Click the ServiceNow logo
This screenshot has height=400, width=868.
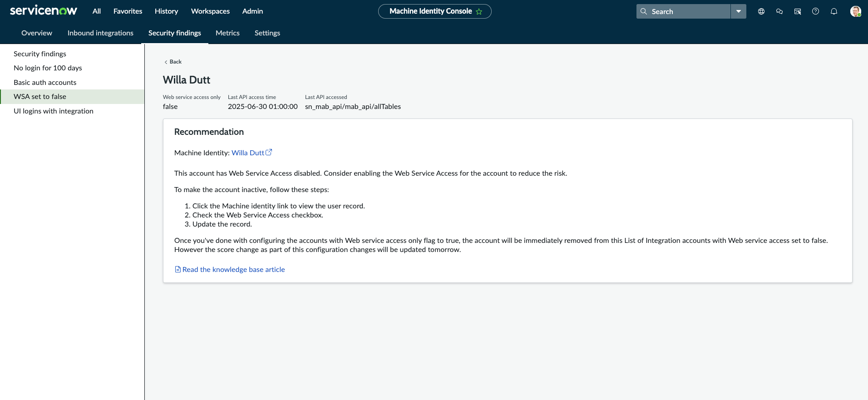point(44,10)
